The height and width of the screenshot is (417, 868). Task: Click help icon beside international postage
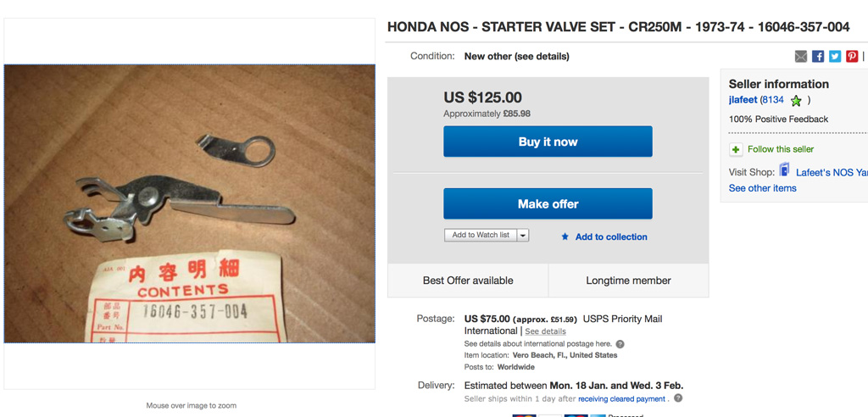click(x=620, y=344)
